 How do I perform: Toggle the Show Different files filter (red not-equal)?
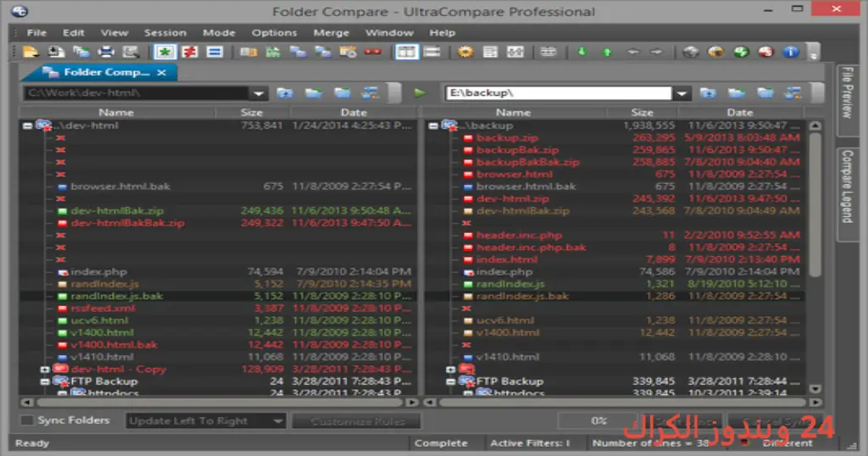tap(189, 52)
